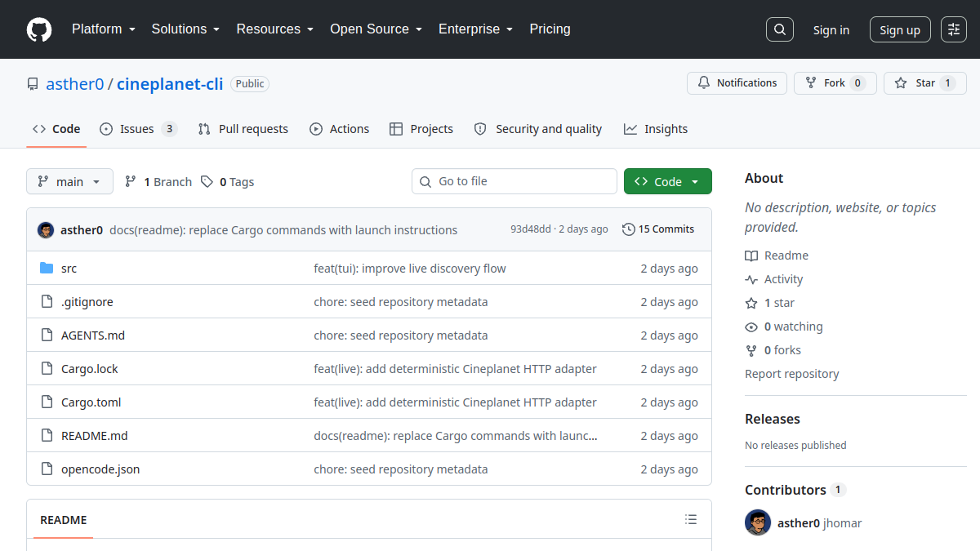Click the .gitignore file icon
The image size is (980, 551).
pos(47,302)
